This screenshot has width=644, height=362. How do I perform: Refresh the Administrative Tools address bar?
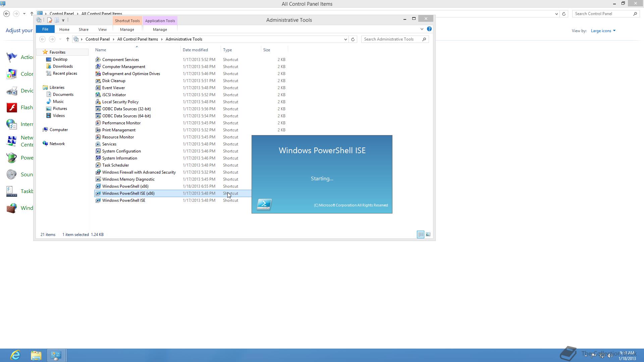coord(353,39)
